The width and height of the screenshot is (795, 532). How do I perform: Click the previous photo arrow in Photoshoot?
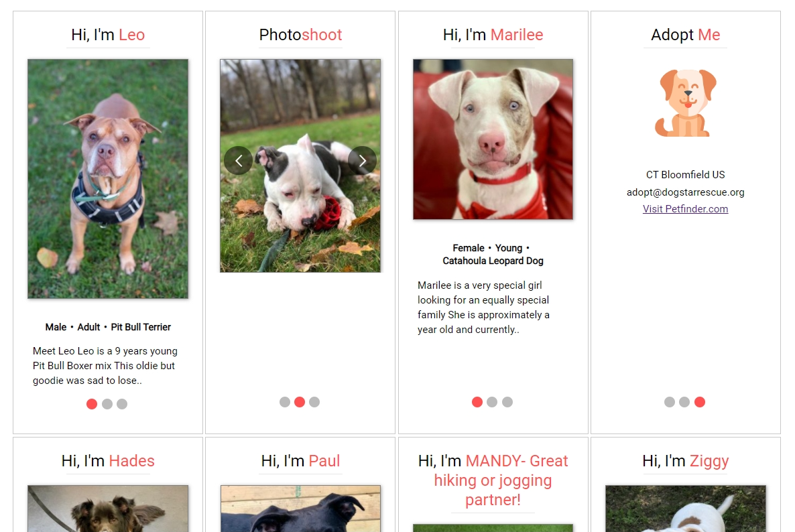(x=238, y=161)
